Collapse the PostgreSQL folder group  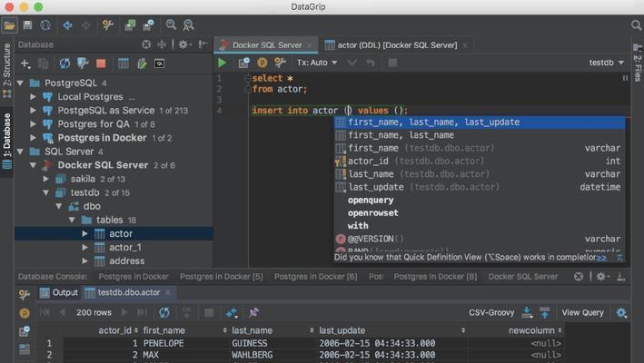21,83
